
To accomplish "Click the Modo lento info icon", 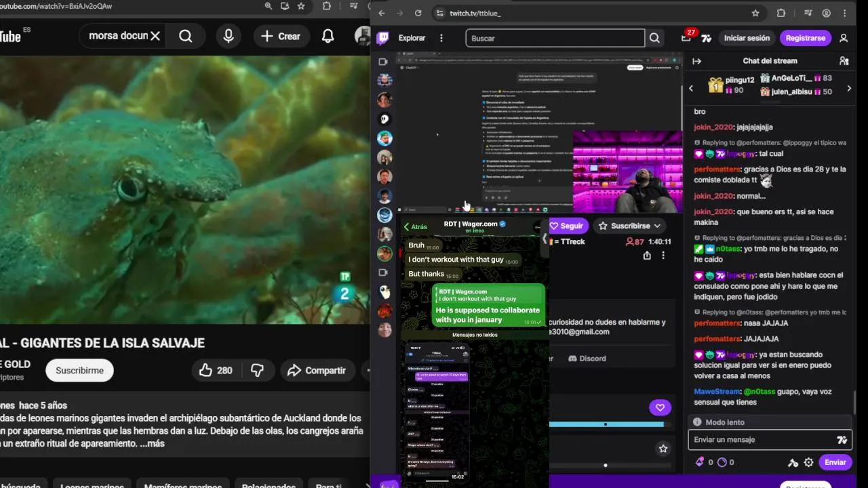I will [697, 422].
